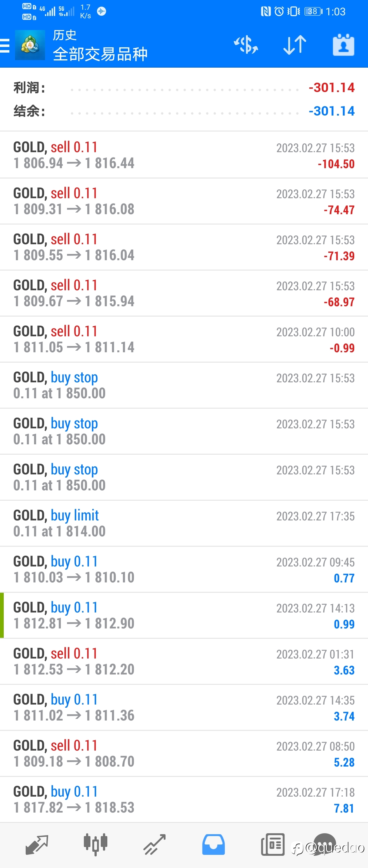368x868 pixels.
Task: Expand the buy limit order at 1 814.00
Action: [184, 523]
